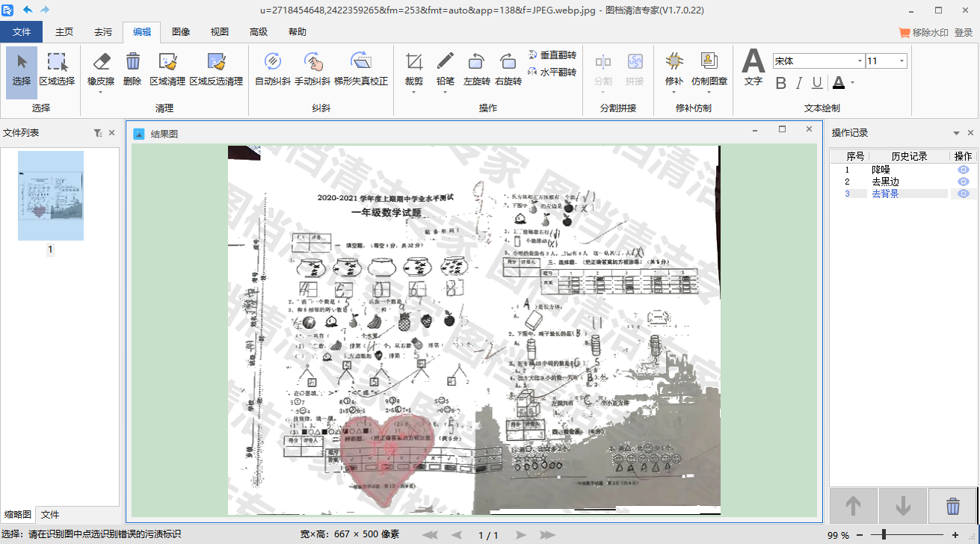Toggle italic text formatting
The height and width of the screenshot is (544, 980).
click(x=799, y=83)
